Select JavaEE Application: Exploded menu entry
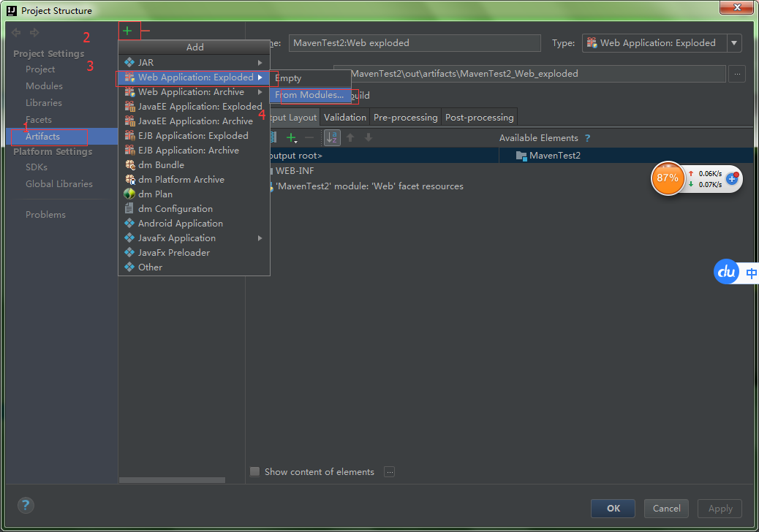This screenshot has width=759, height=532. click(194, 107)
